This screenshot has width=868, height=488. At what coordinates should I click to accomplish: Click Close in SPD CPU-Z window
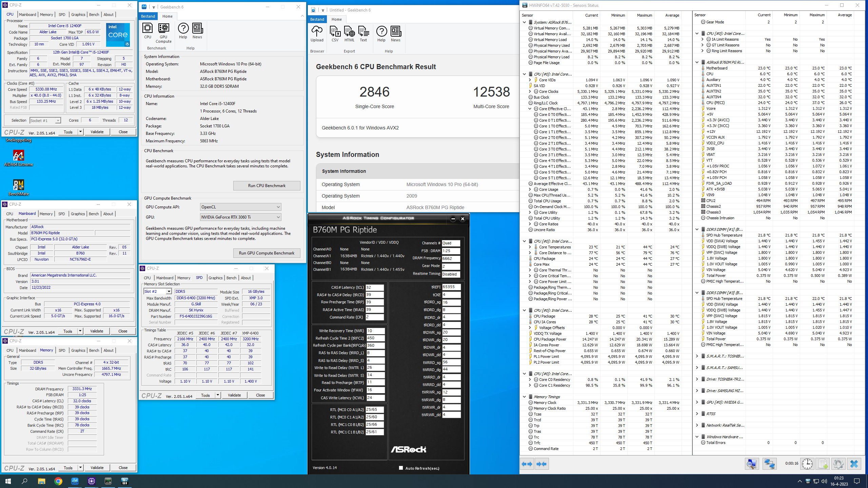tap(260, 395)
